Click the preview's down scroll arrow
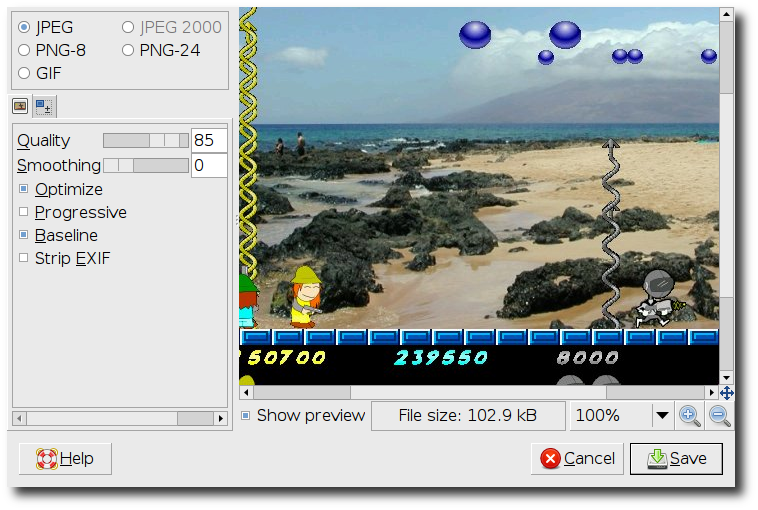 pos(726,378)
